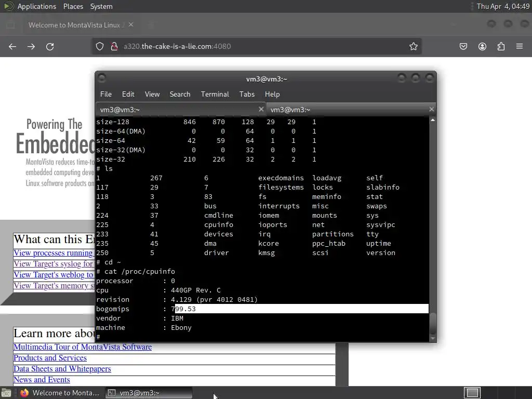This screenshot has height=399, width=532.
Task: Open the Places menu in top panel
Action: [x=73, y=6]
